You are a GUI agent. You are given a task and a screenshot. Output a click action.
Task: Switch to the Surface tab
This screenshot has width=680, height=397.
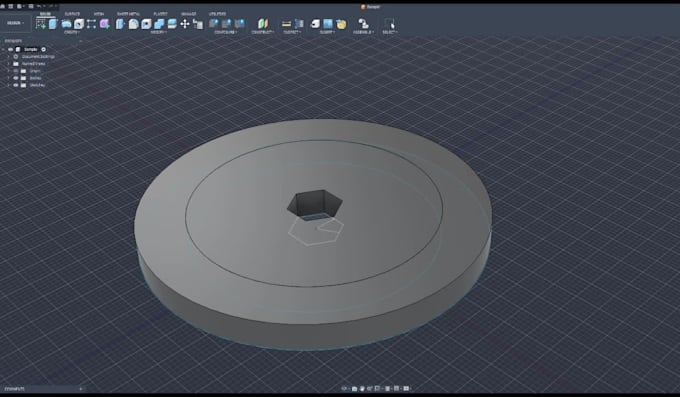tap(72, 14)
